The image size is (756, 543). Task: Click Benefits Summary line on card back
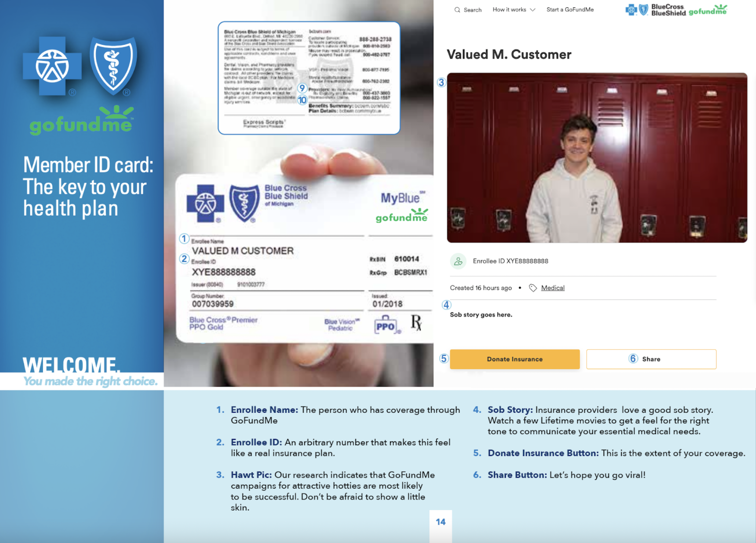(x=349, y=106)
